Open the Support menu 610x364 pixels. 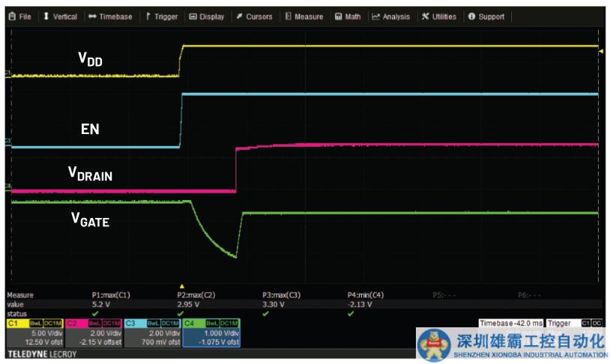[x=486, y=16]
